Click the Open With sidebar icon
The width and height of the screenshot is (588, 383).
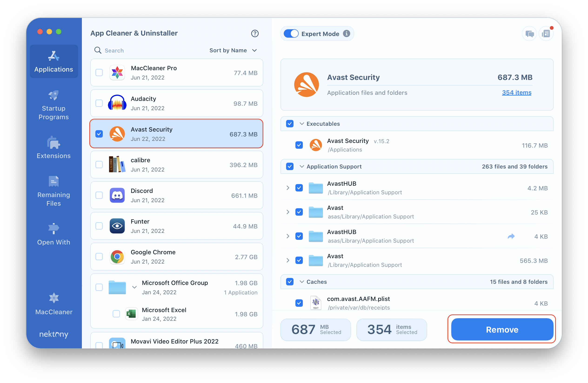coord(53,229)
